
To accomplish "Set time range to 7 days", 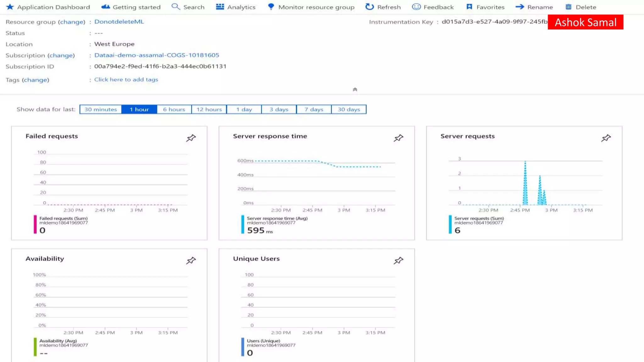I will (x=314, y=109).
